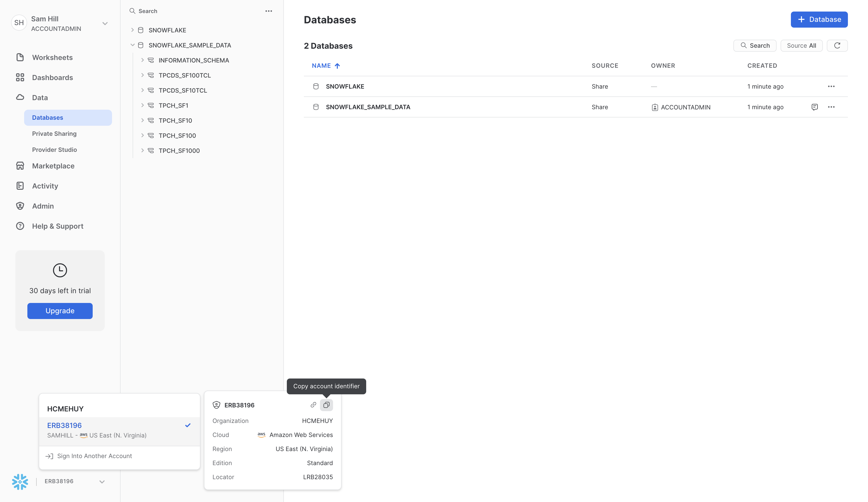Open the Source All filter dropdown

point(801,45)
